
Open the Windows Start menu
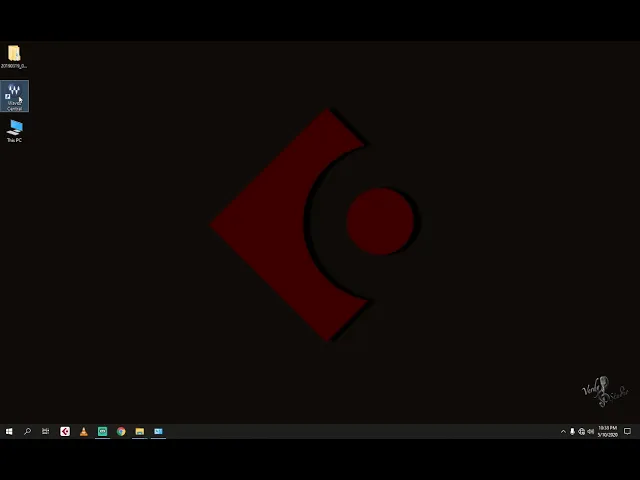click(9, 431)
